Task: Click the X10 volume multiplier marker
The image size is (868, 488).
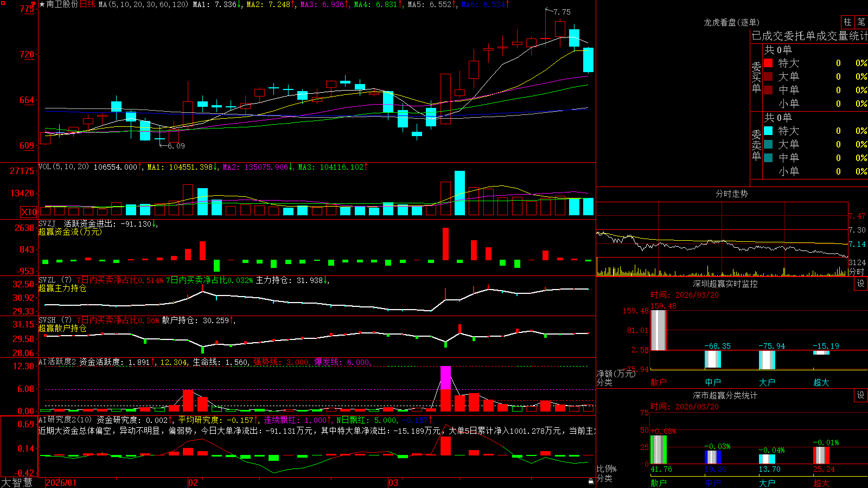Action: 29,212
